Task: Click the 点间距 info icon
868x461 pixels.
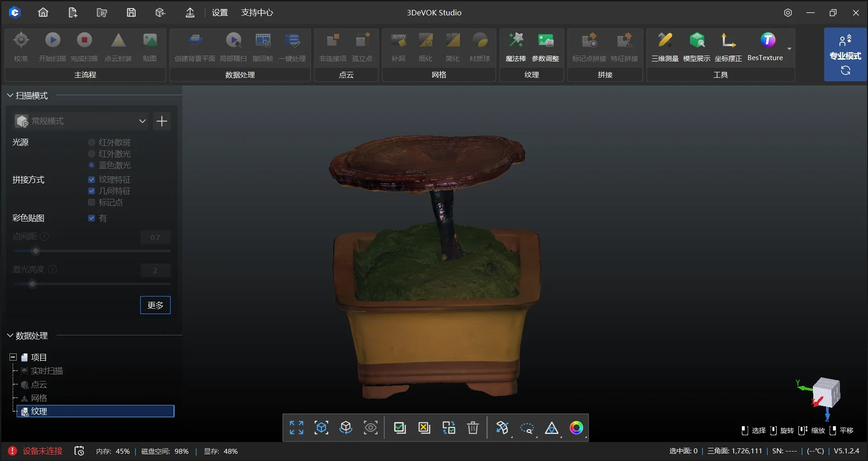Action: tap(45, 236)
